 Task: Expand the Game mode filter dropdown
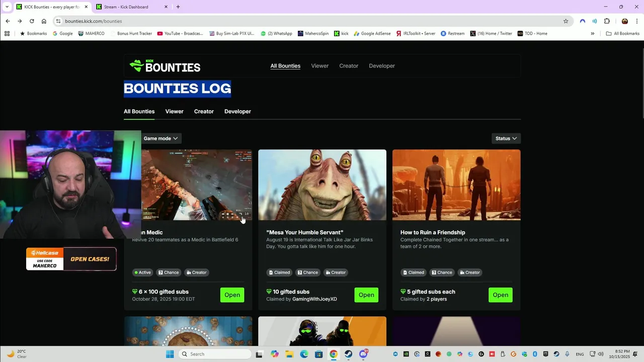160,138
